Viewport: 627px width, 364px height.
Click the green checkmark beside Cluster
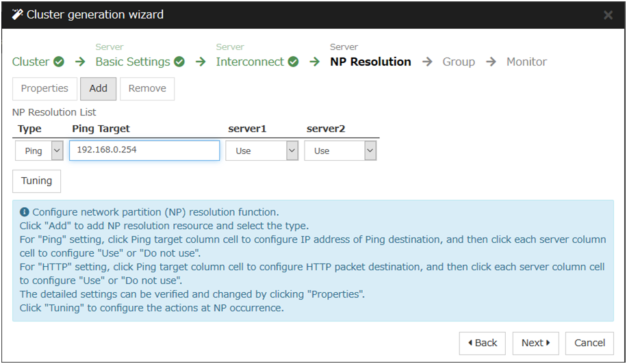pos(59,62)
